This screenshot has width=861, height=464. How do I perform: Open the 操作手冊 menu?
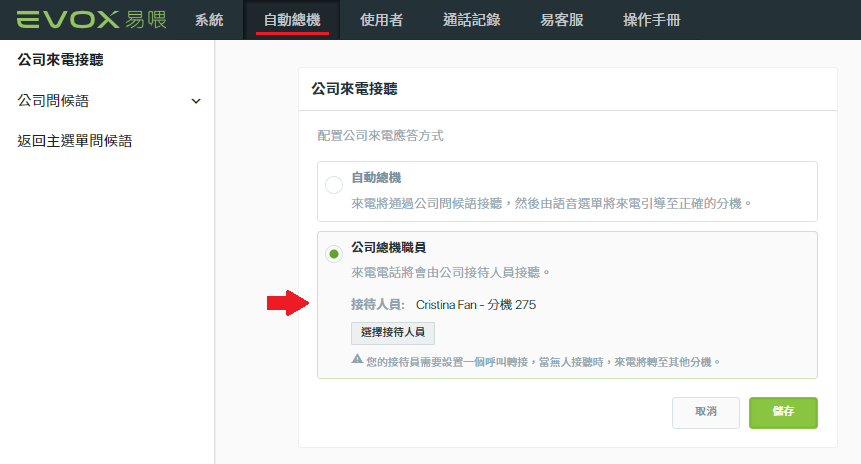652,20
